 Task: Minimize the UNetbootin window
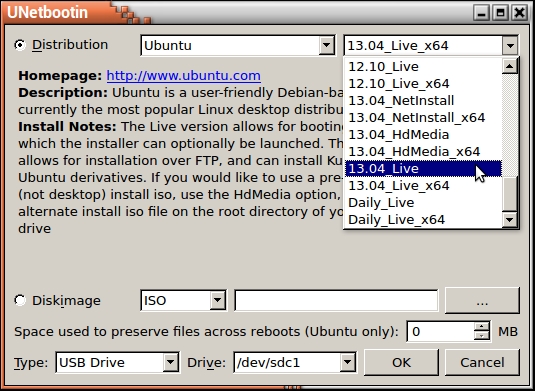(x=481, y=13)
